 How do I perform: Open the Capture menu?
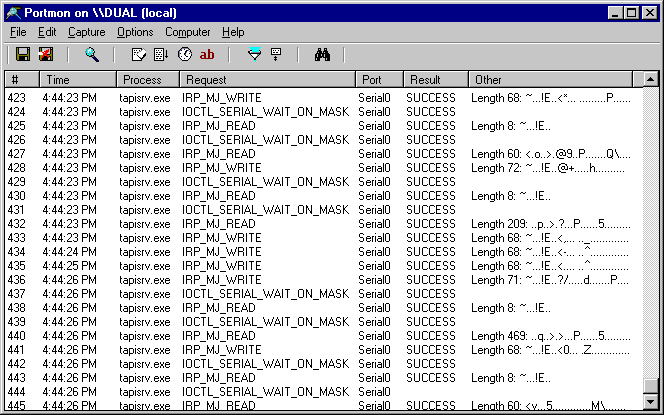coord(86,32)
